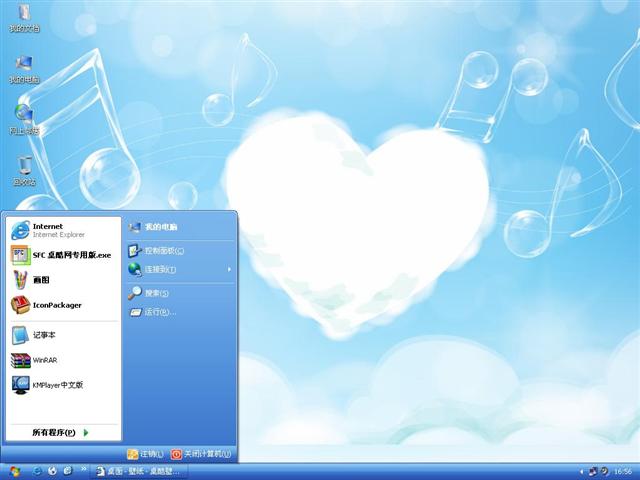
Task: Open 搜索(S) from Start menu
Action: click(156, 293)
